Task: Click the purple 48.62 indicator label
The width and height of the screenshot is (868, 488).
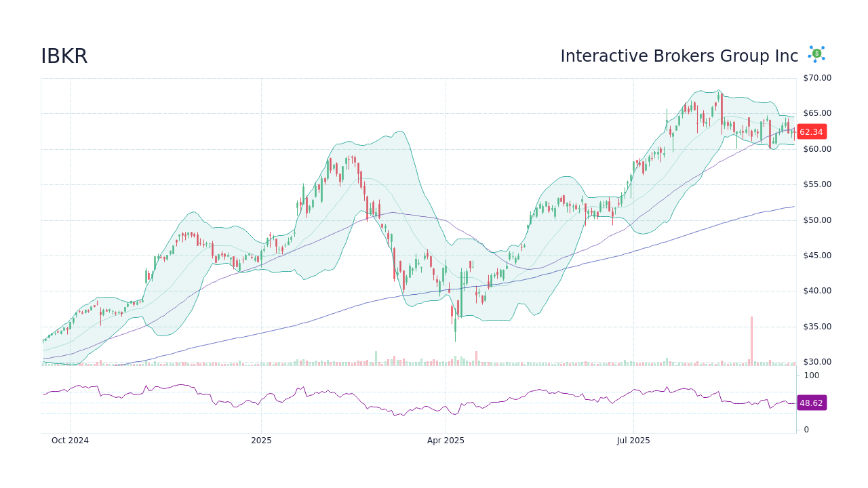Action: tap(811, 403)
